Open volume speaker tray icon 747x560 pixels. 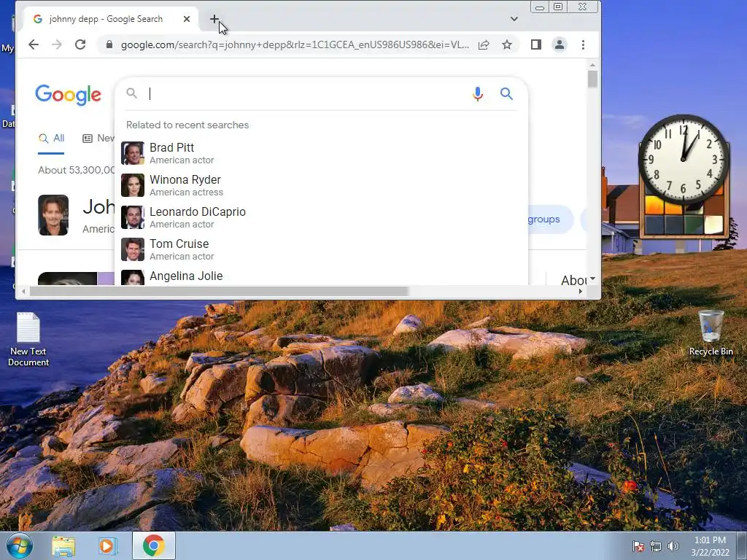[673, 546]
